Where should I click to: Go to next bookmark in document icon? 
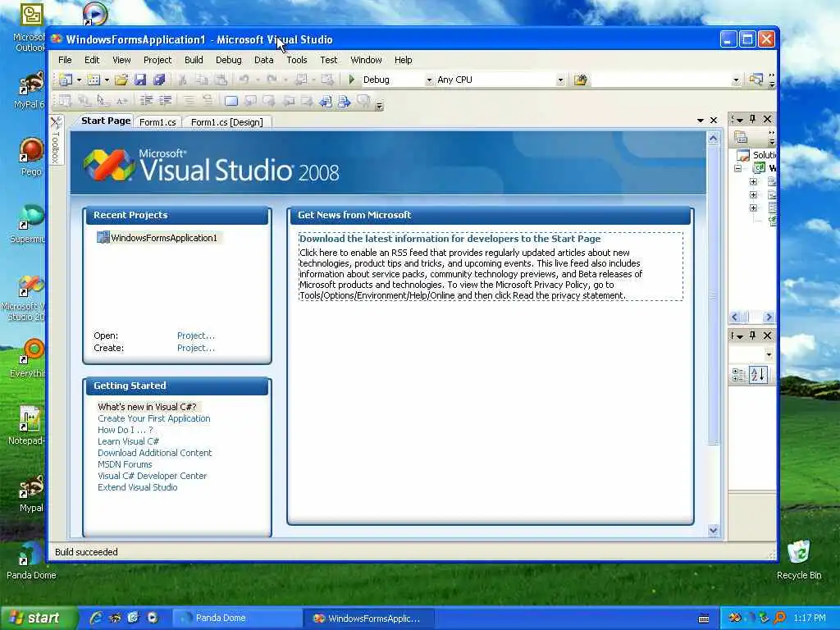click(344, 101)
